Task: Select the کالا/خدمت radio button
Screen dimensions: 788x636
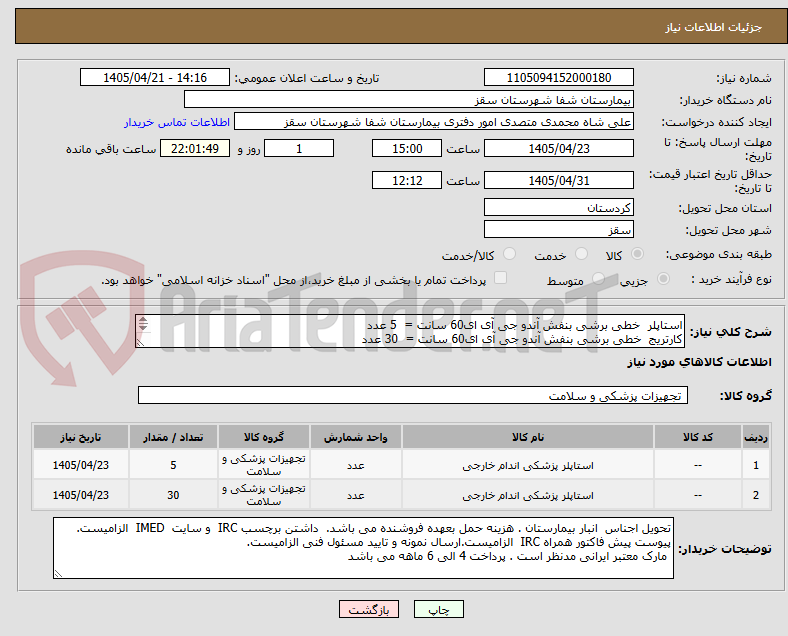Action: tap(510, 254)
